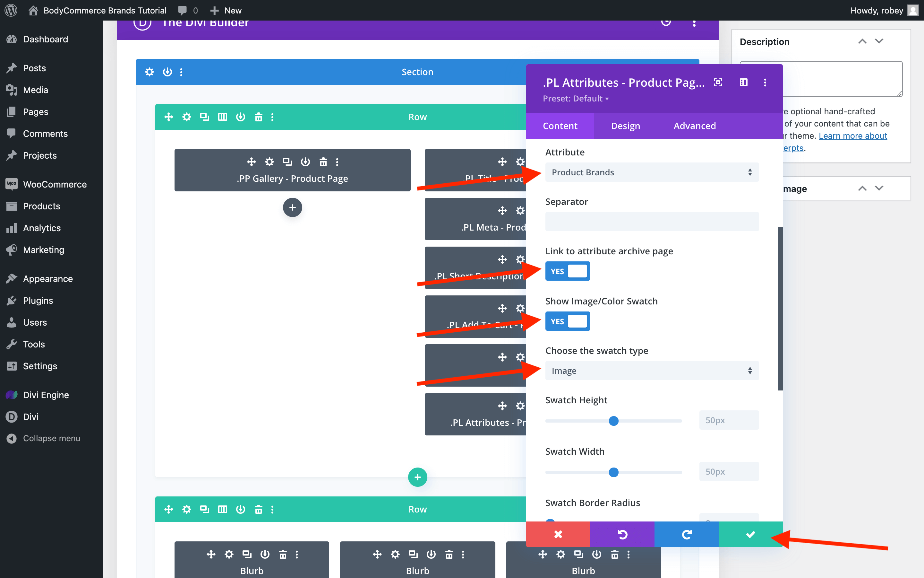This screenshot has height=578, width=924.
Task: Open Attribute dropdown Product Brands
Action: coord(652,172)
